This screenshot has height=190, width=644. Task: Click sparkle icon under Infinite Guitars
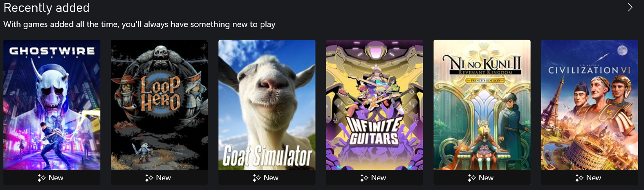tap(364, 178)
